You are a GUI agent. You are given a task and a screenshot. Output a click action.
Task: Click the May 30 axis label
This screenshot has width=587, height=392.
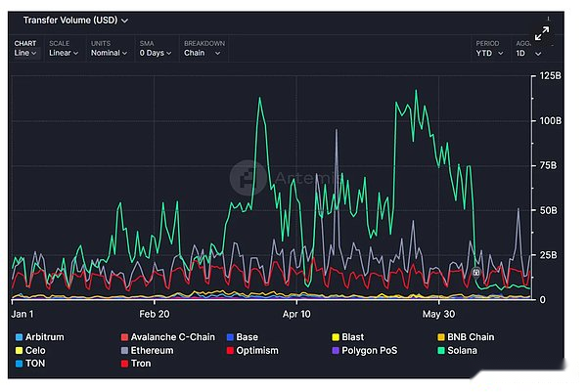pyautogui.click(x=438, y=314)
